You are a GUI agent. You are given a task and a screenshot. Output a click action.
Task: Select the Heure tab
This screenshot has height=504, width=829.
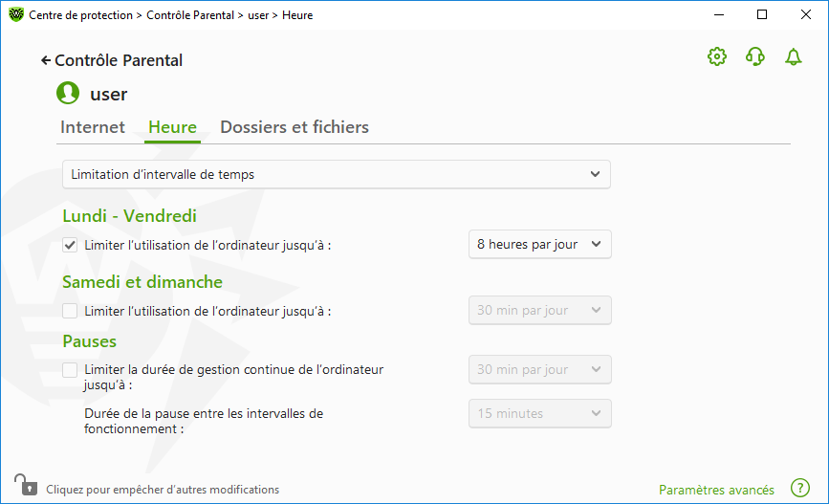(172, 127)
